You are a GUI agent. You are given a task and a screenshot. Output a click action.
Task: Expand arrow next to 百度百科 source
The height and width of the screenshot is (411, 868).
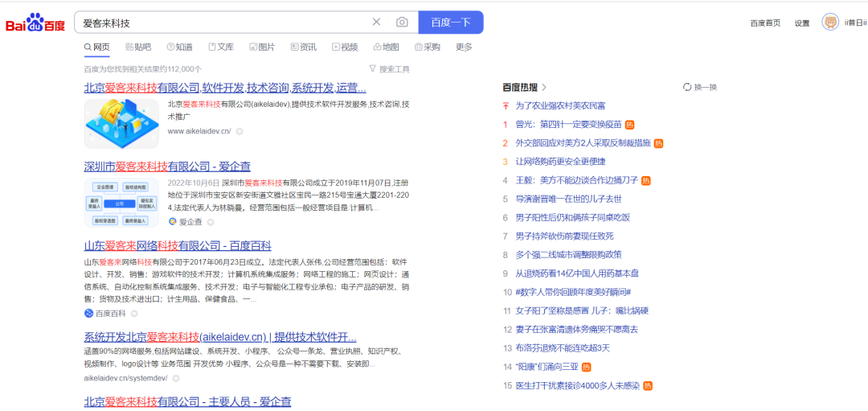pyautogui.click(x=134, y=314)
